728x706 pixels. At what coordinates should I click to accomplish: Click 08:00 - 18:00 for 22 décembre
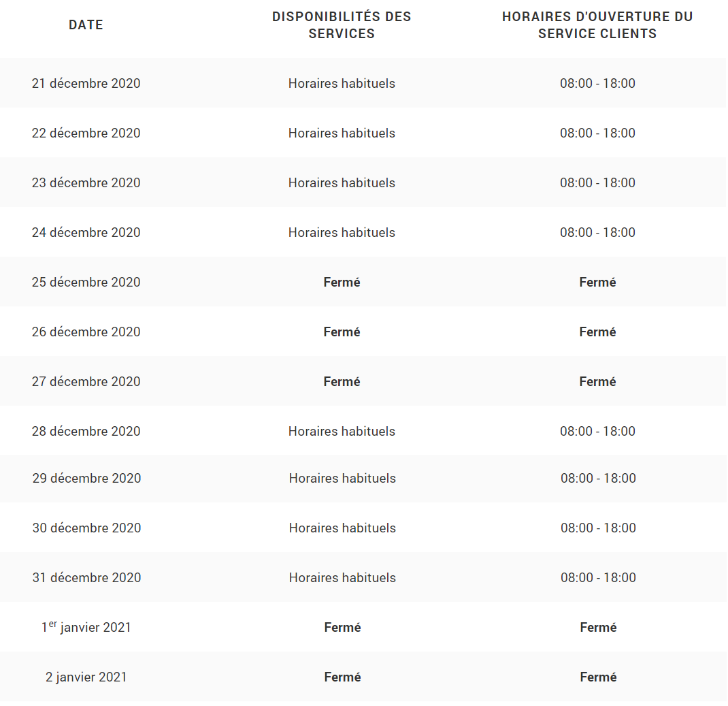click(x=597, y=133)
